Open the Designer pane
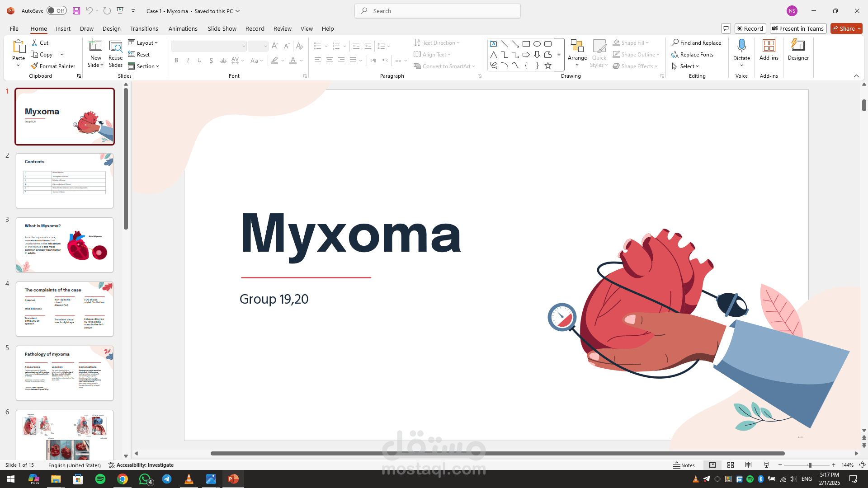 [x=798, y=50]
